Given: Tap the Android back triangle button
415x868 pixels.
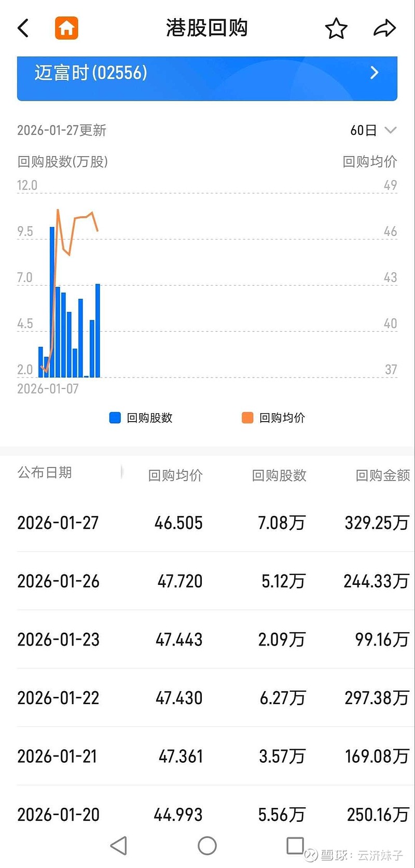Looking at the screenshot, I should coord(119,846).
